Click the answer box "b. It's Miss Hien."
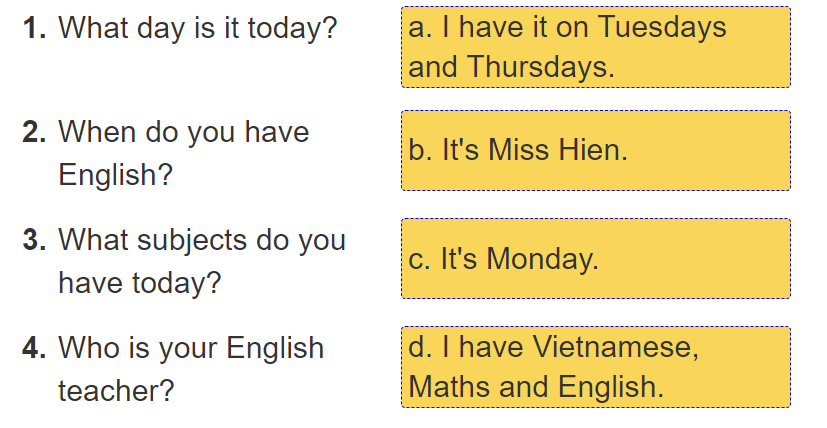The height and width of the screenshot is (428, 827). tap(595, 151)
